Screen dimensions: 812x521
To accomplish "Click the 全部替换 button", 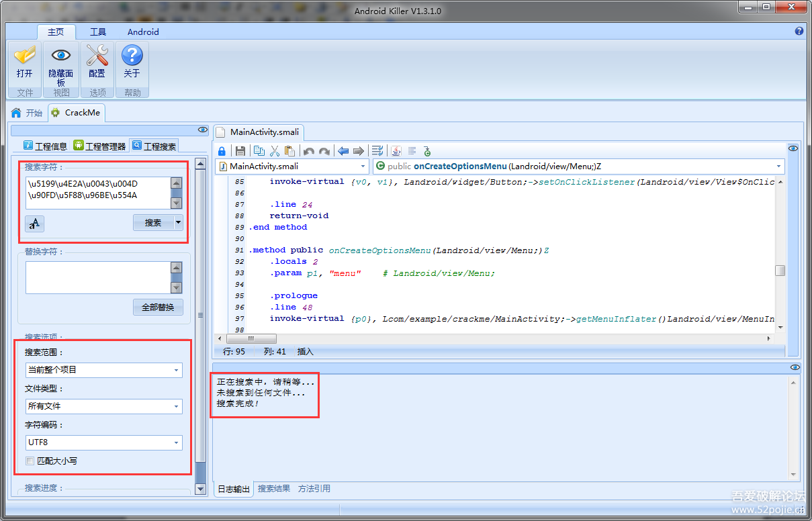I will [158, 307].
